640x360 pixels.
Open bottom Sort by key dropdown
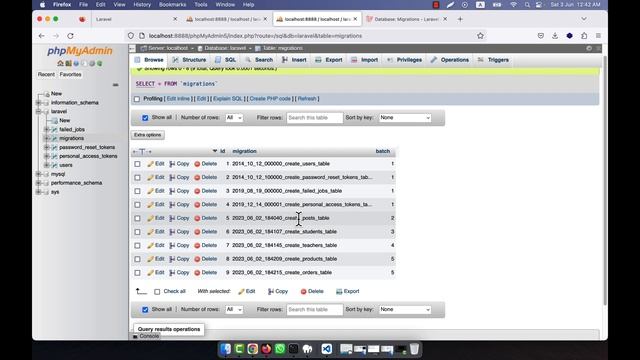click(404, 309)
